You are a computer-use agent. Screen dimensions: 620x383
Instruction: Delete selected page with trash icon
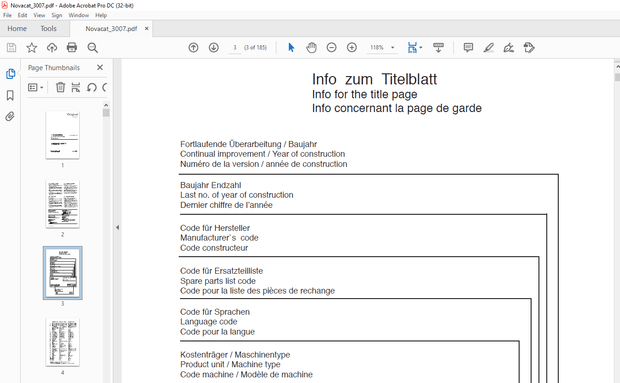(60, 87)
